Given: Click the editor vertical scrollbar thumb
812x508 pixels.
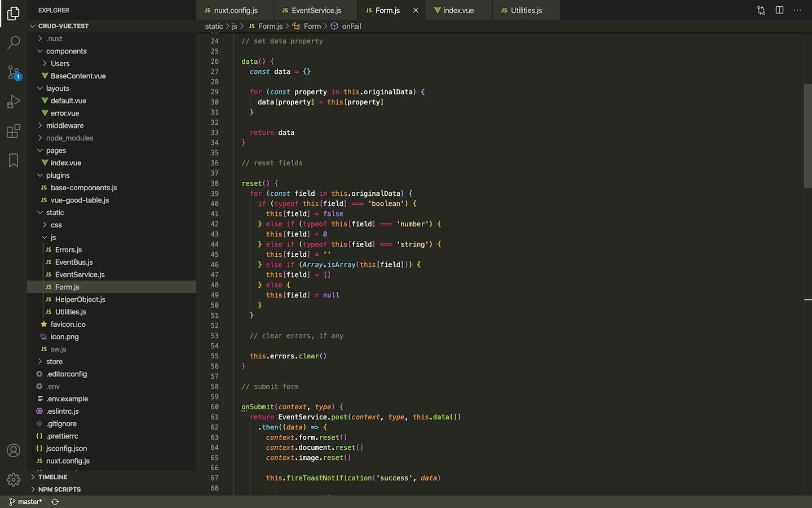Looking at the screenshot, I should [807, 135].
